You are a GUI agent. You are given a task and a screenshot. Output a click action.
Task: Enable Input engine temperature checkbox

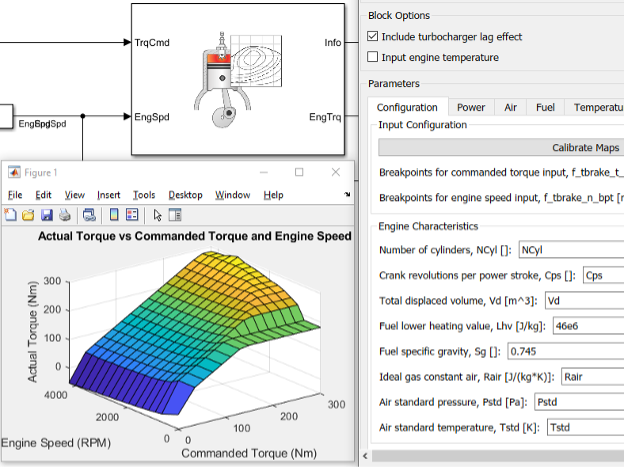tap(373, 57)
